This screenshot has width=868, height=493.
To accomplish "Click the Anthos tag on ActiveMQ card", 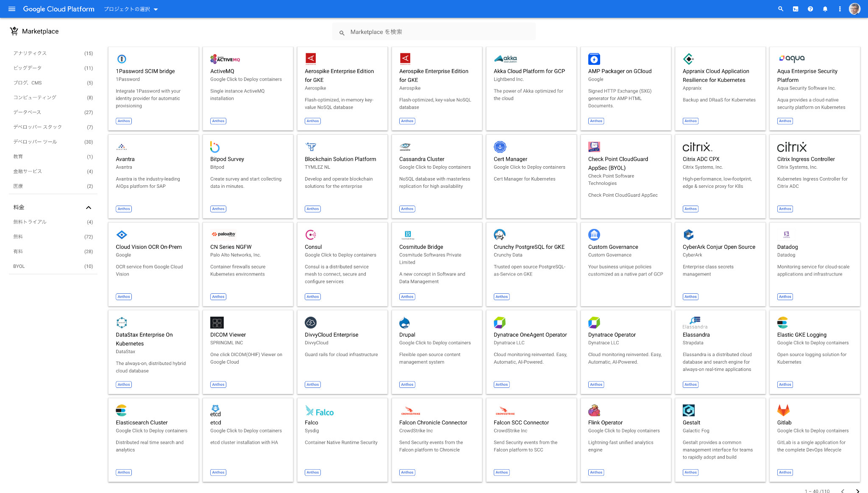I will (218, 121).
